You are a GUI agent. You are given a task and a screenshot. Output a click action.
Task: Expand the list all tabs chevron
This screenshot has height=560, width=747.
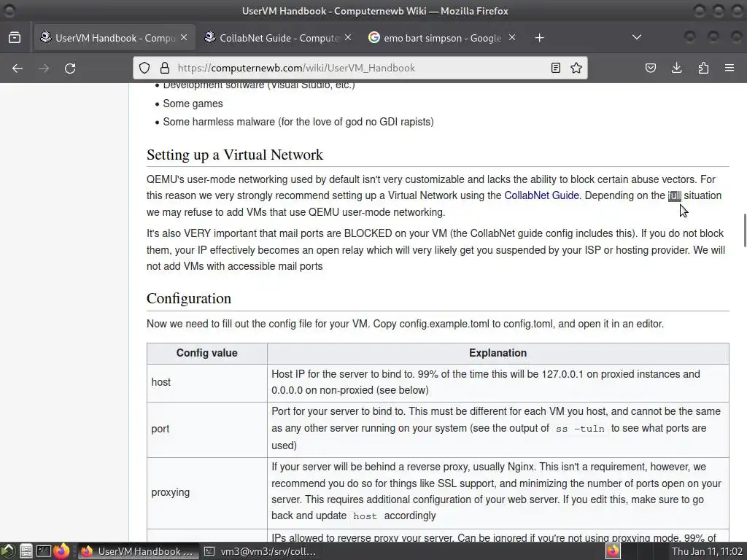click(636, 37)
